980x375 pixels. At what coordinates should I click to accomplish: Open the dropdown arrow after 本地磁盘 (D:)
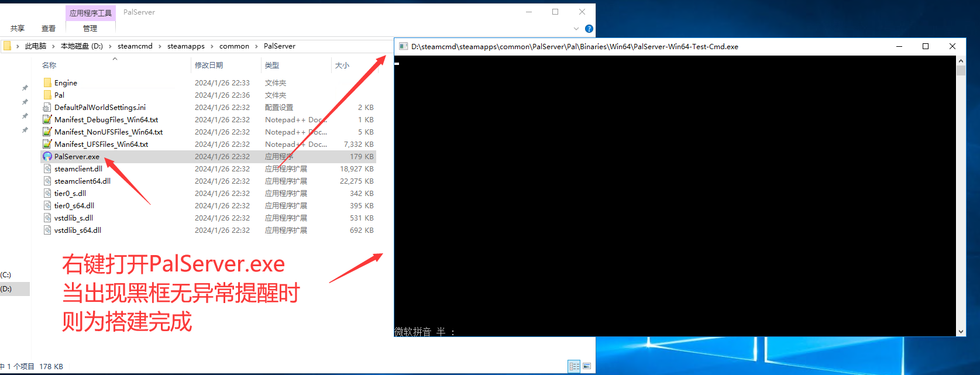tap(110, 46)
